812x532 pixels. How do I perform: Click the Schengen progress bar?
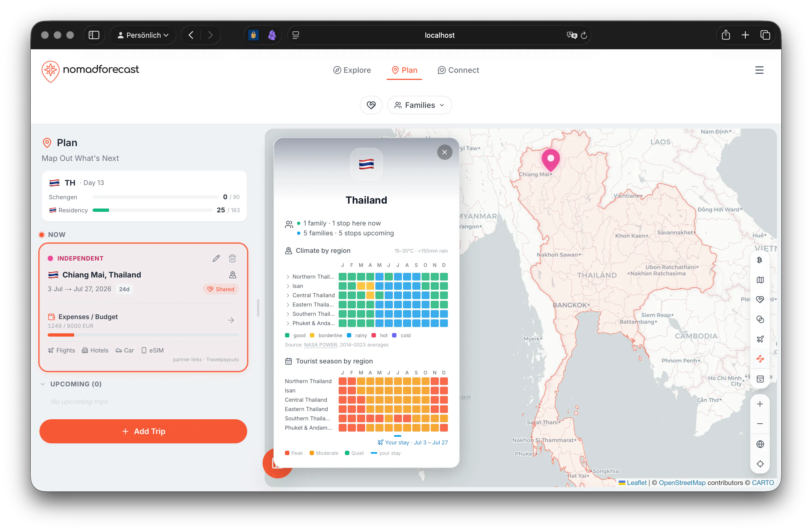click(155, 197)
